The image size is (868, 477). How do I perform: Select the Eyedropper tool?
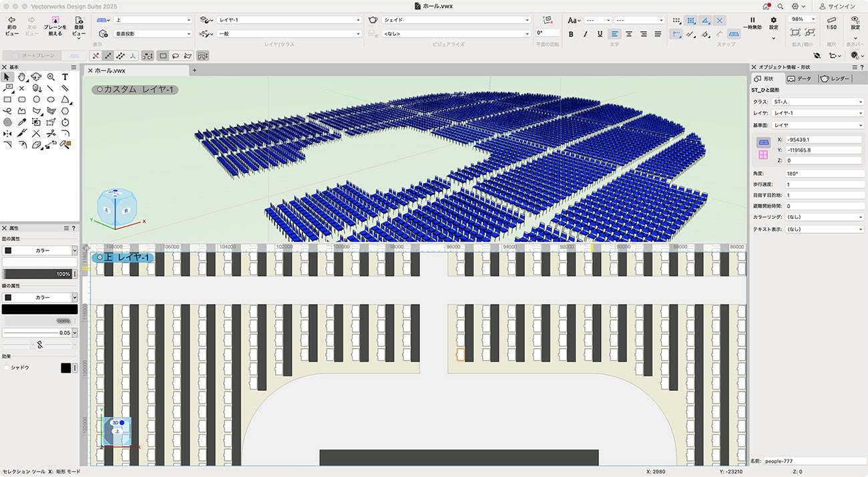tap(22, 122)
